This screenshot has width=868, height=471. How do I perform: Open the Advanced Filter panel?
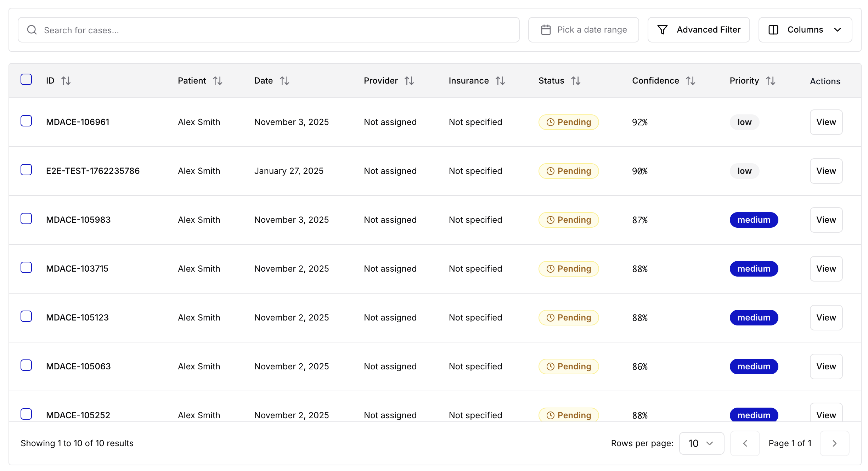point(699,30)
